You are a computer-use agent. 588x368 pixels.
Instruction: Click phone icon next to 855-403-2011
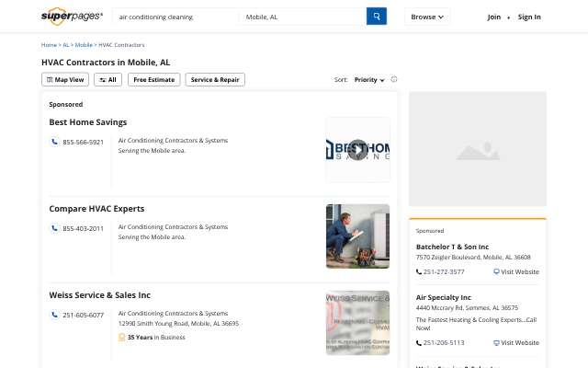coord(55,228)
